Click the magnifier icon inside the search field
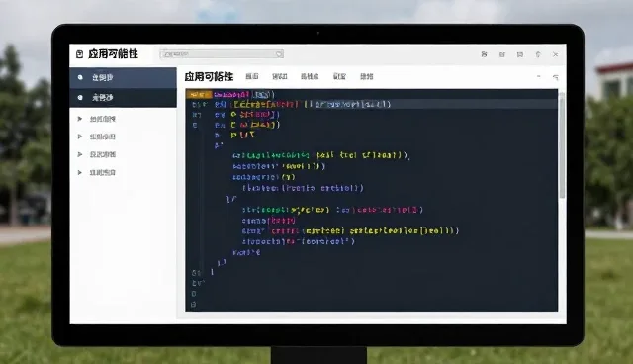Image resolution: width=633 pixels, height=364 pixels. pos(279,54)
